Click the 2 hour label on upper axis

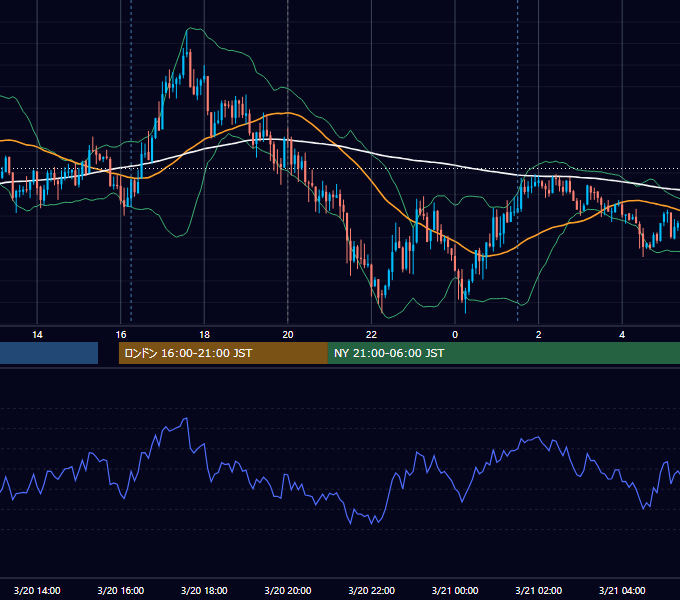coord(539,335)
